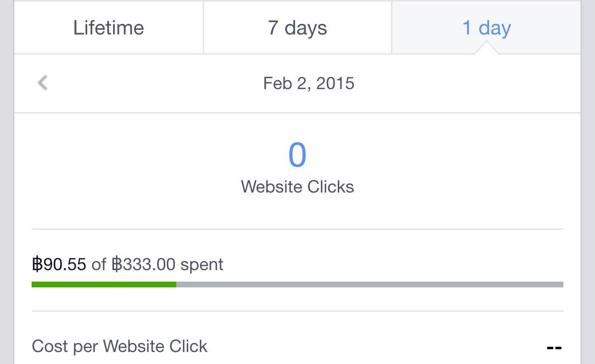Click the pointer notch under 1 day tab
This screenshot has width=595, height=364.
click(487, 49)
